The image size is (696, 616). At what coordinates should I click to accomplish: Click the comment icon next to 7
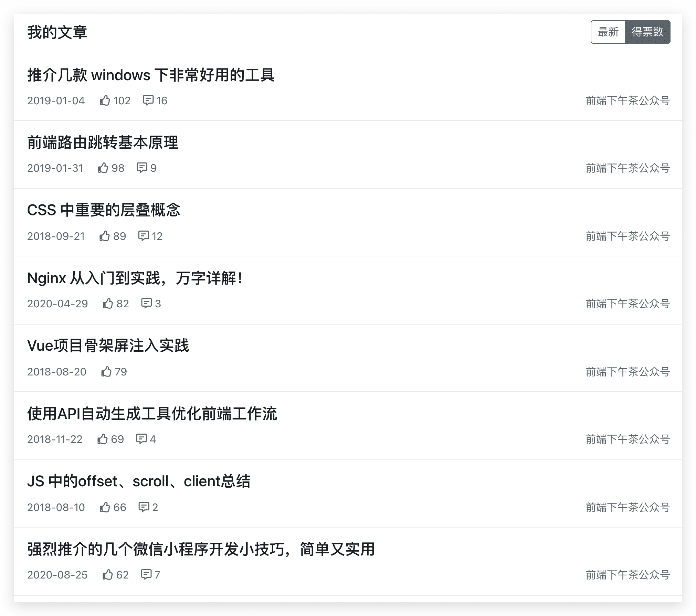(146, 574)
